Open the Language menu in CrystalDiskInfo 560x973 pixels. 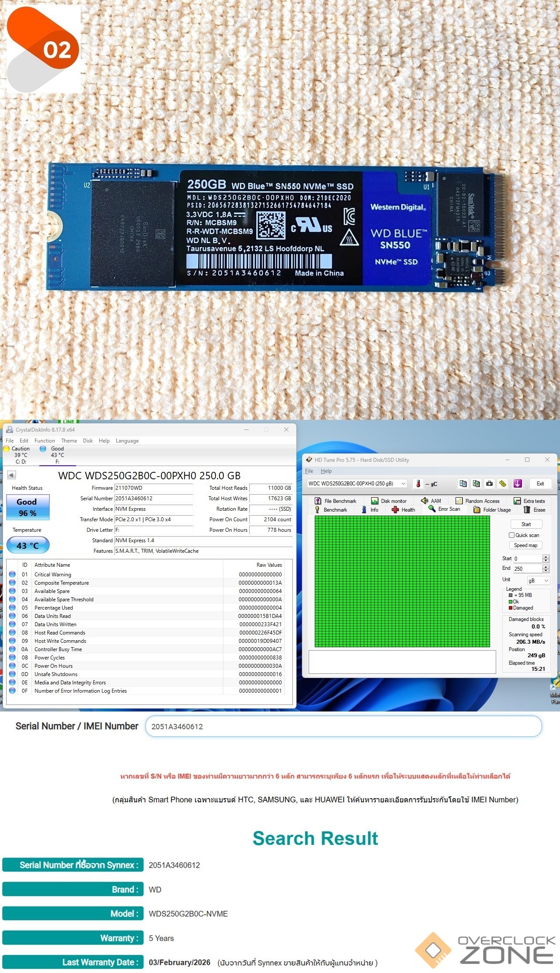[127, 441]
